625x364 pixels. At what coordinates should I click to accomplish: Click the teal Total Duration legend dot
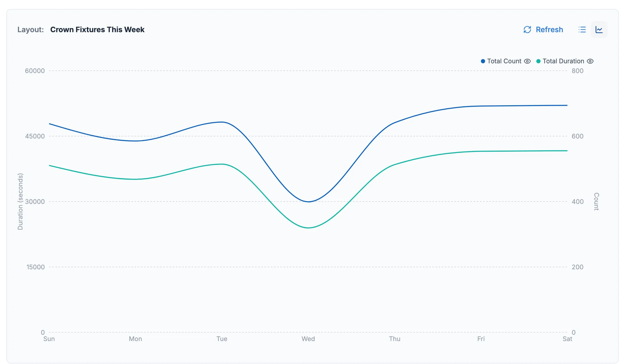point(538,61)
